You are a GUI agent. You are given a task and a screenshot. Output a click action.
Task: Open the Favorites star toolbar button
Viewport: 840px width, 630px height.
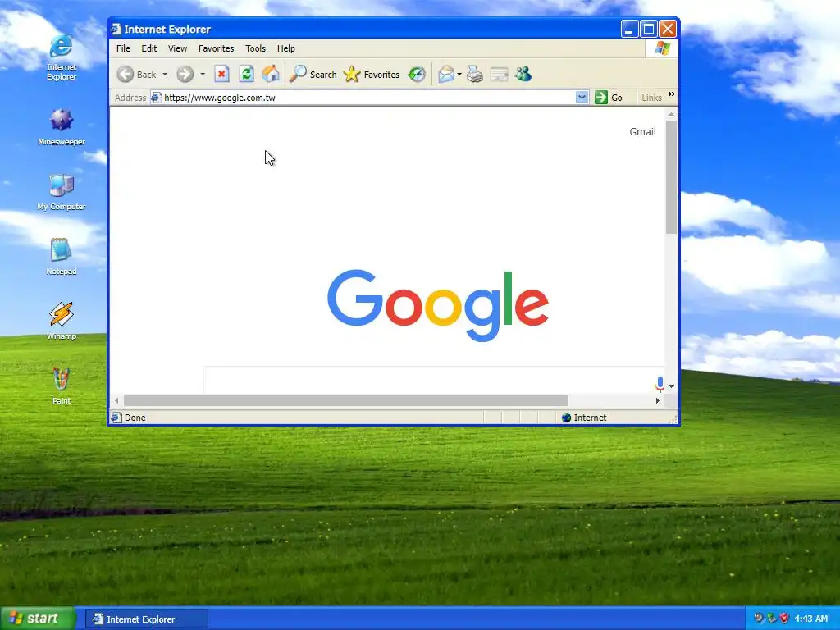click(372, 75)
